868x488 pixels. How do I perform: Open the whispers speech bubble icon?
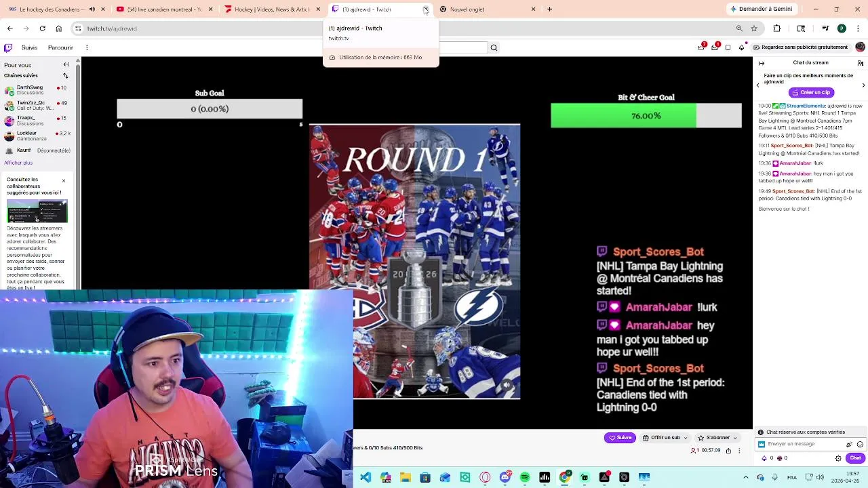(728, 47)
